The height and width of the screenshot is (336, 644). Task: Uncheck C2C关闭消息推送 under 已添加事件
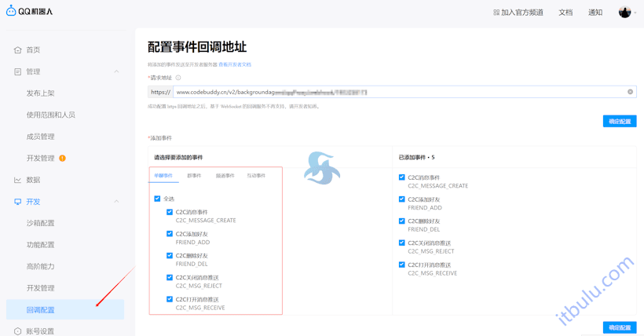pyautogui.click(x=401, y=243)
